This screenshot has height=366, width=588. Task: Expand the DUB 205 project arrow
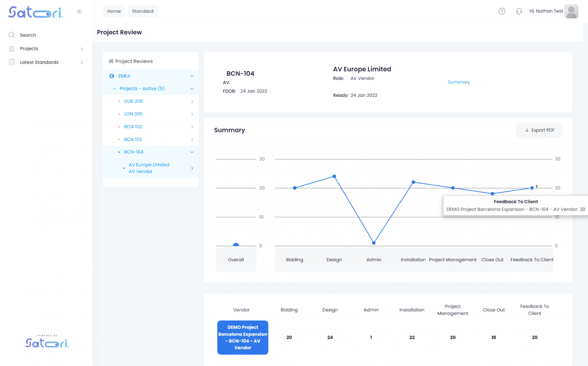pos(192,101)
